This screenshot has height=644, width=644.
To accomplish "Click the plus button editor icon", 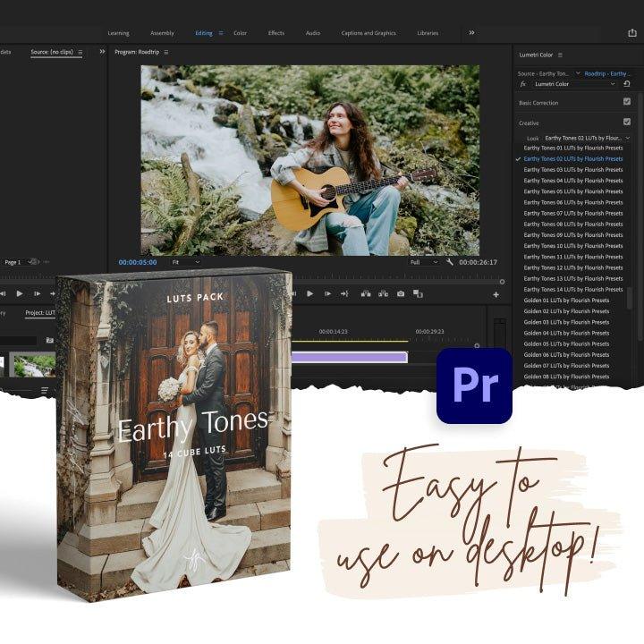I will (x=496, y=294).
